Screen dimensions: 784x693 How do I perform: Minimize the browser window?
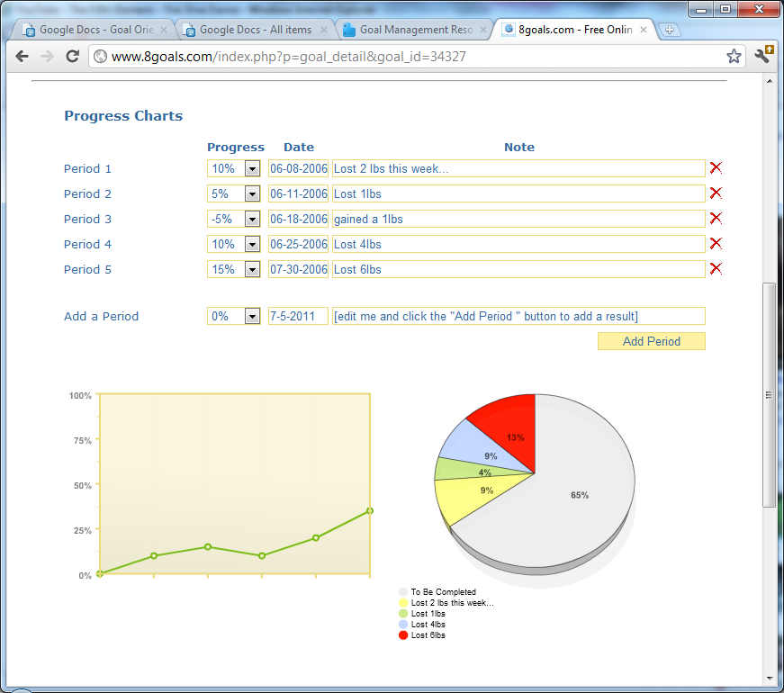pos(701,9)
